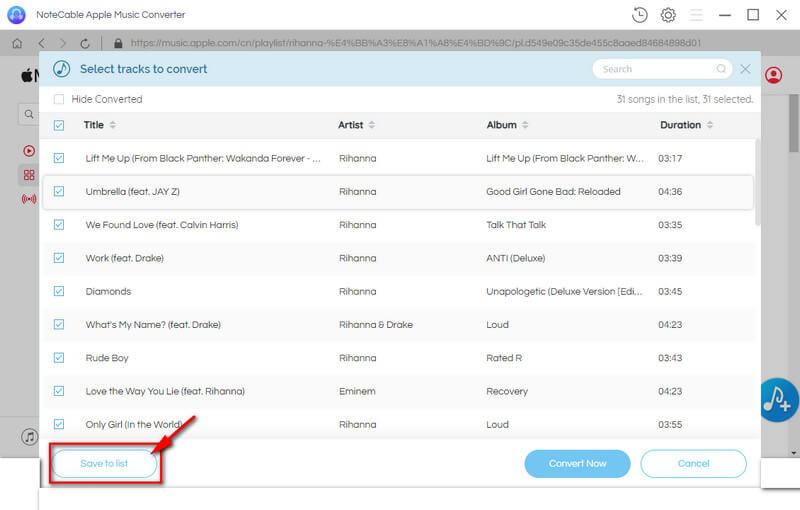The image size is (800, 510).
Task: Uncheck Love the Way You Lie track
Action: coord(59,391)
